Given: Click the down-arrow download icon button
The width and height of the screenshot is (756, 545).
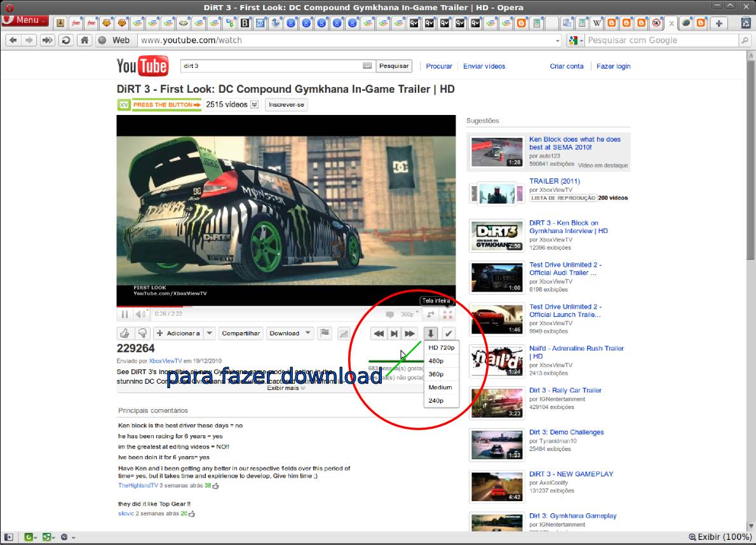Looking at the screenshot, I should click(x=431, y=333).
